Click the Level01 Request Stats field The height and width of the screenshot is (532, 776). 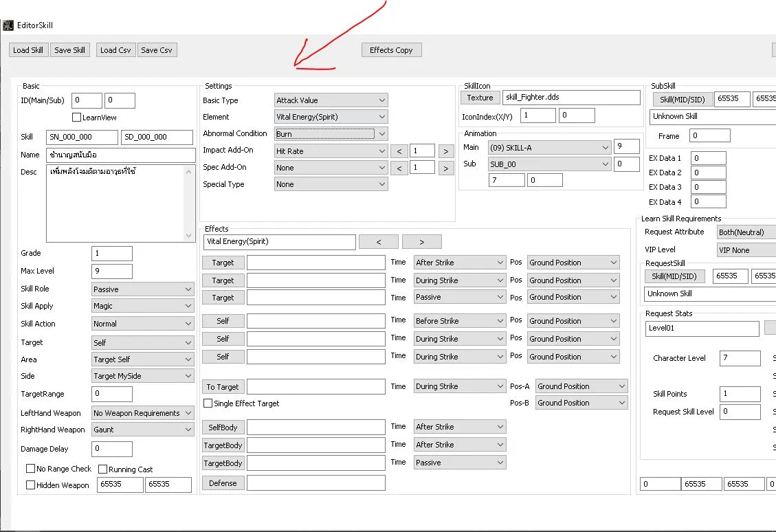coord(702,329)
